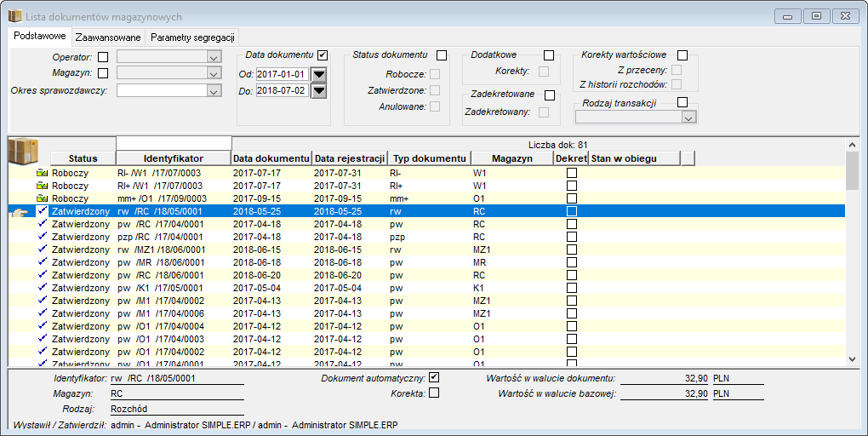868x436 pixels.
Task: Switch to the Zaawansowane tab
Action: click(x=108, y=37)
